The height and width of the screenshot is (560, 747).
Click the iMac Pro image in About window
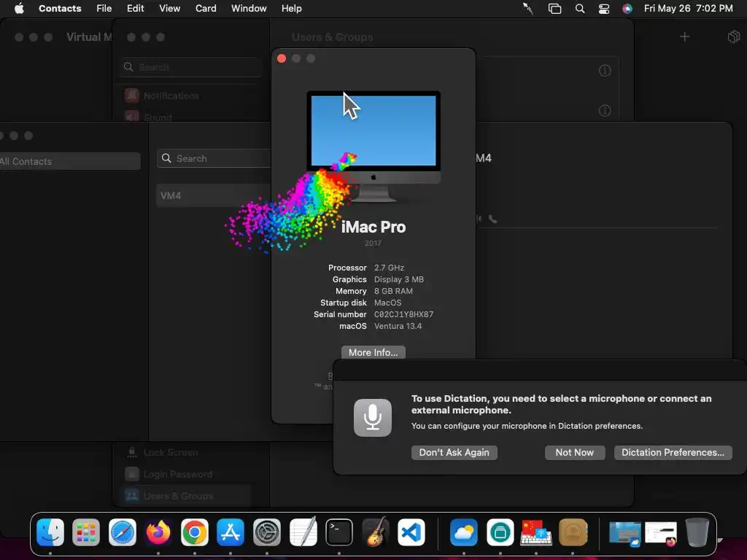(x=373, y=147)
